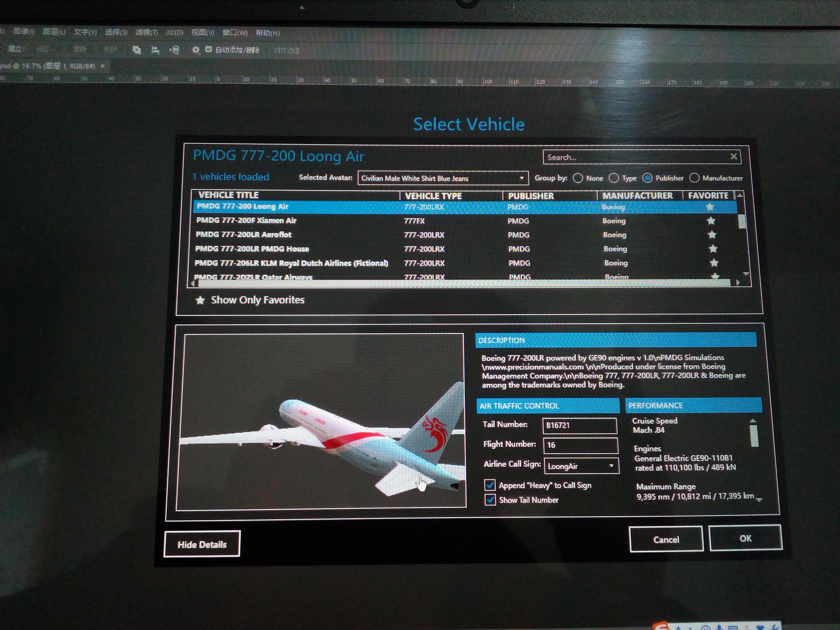Toggle favorite star for Aeroflot row

point(712,235)
